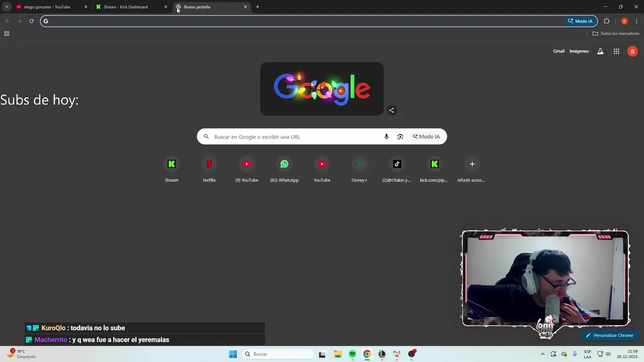Open the TikTok Otakin shortcut
644x362 pixels.
coord(397,170)
